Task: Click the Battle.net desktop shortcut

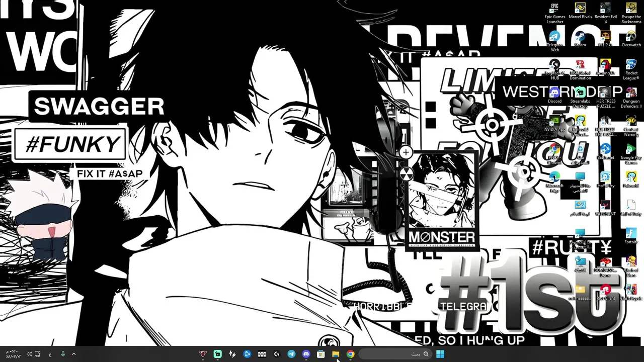Action: pyautogui.click(x=605, y=152)
